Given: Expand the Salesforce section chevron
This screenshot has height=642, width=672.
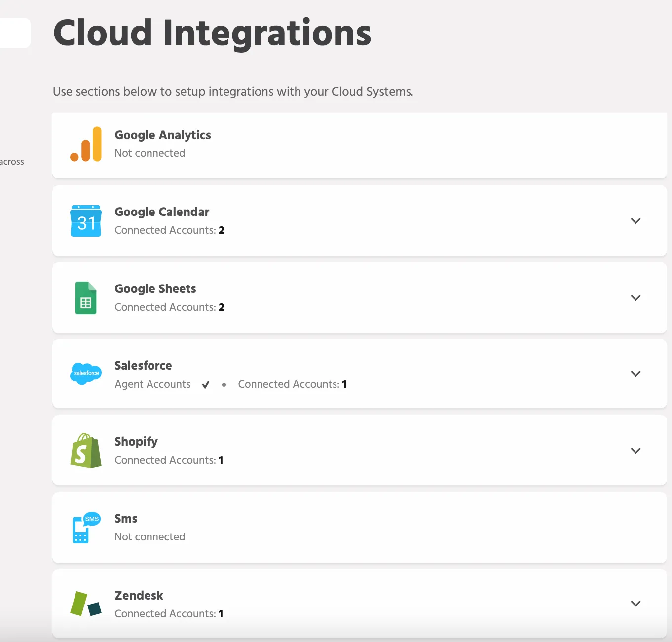Looking at the screenshot, I should [x=635, y=374].
